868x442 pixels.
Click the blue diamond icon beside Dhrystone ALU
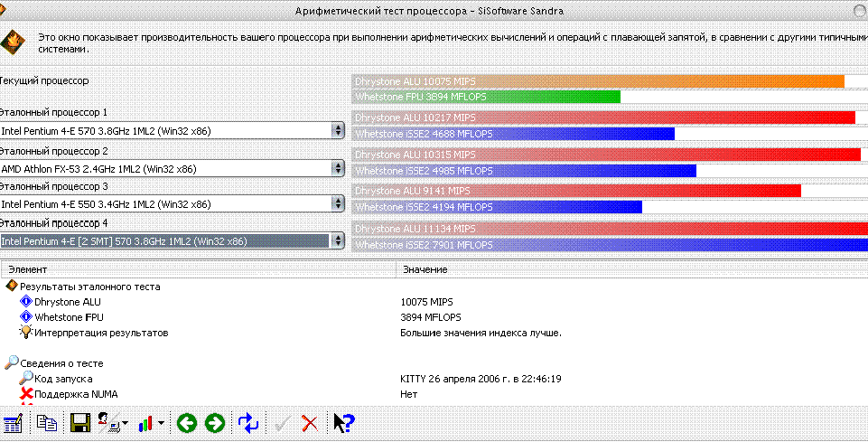click(x=26, y=301)
